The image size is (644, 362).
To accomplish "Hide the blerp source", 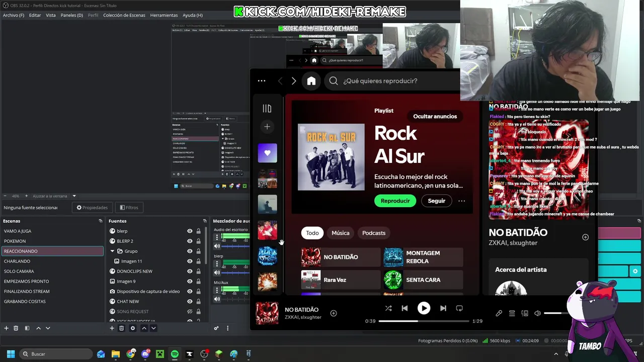I will [190, 231].
